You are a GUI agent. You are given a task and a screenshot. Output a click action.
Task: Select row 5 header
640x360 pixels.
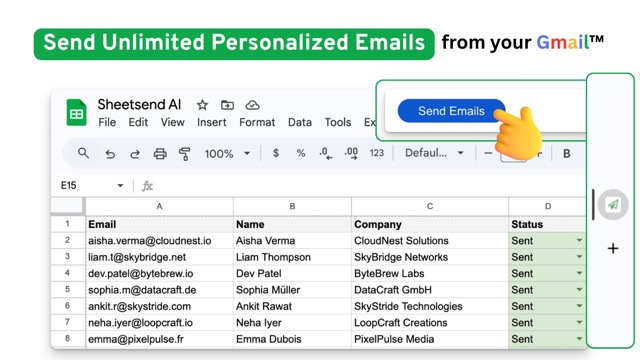tap(68, 289)
